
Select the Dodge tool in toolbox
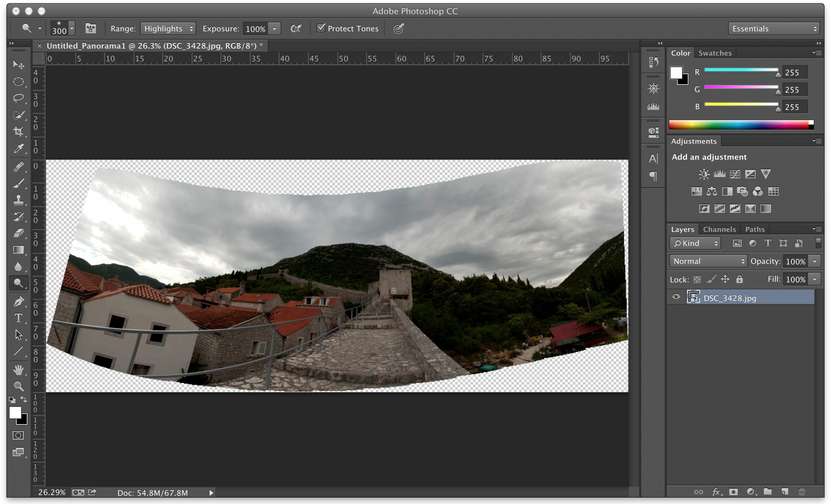coord(19,283)
